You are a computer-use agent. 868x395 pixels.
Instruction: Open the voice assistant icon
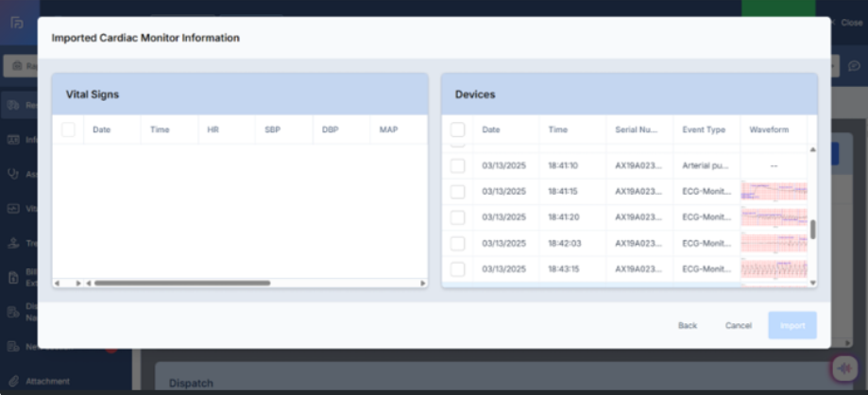coord(844,369)
